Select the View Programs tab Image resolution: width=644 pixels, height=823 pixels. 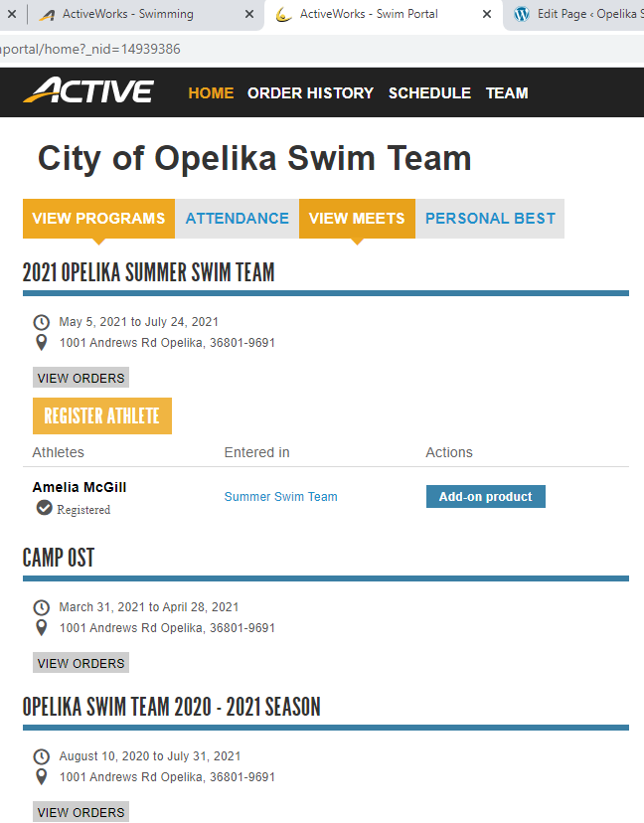click(x=98, y=219)
